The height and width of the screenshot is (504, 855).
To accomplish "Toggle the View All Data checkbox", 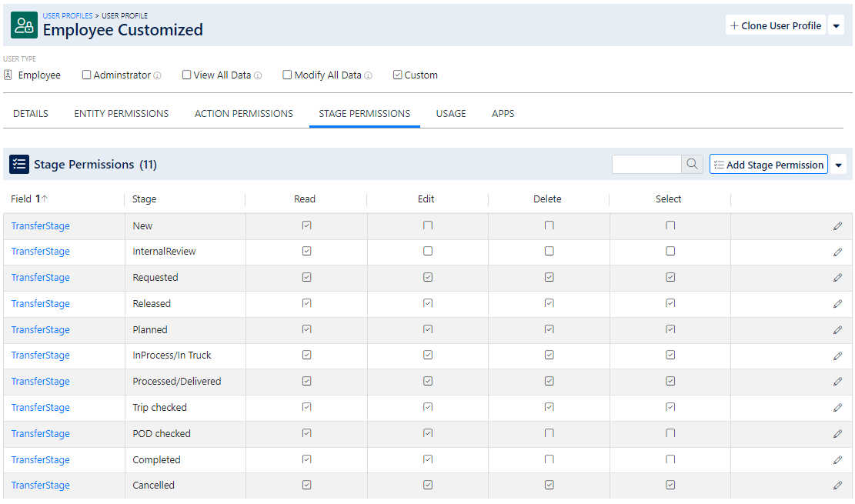I will pos(186,75).
